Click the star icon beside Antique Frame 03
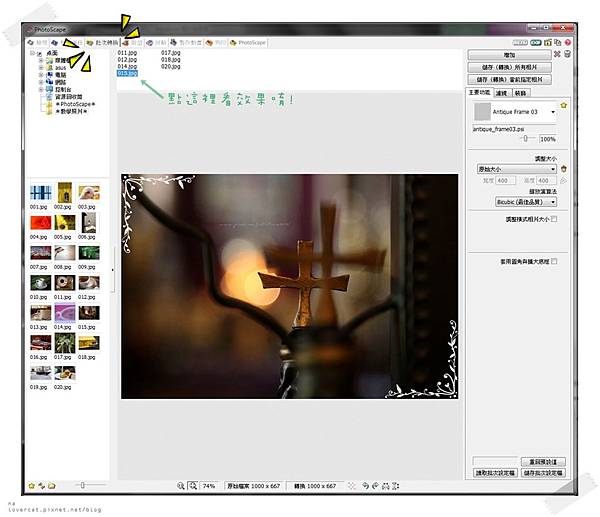 coord(563,105)
